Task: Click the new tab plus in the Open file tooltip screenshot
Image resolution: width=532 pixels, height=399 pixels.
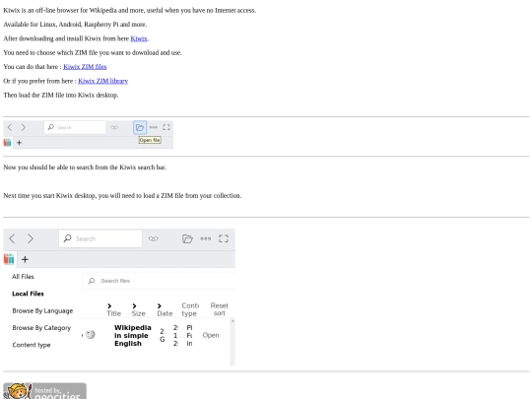Action: click(x=20, y=143)
